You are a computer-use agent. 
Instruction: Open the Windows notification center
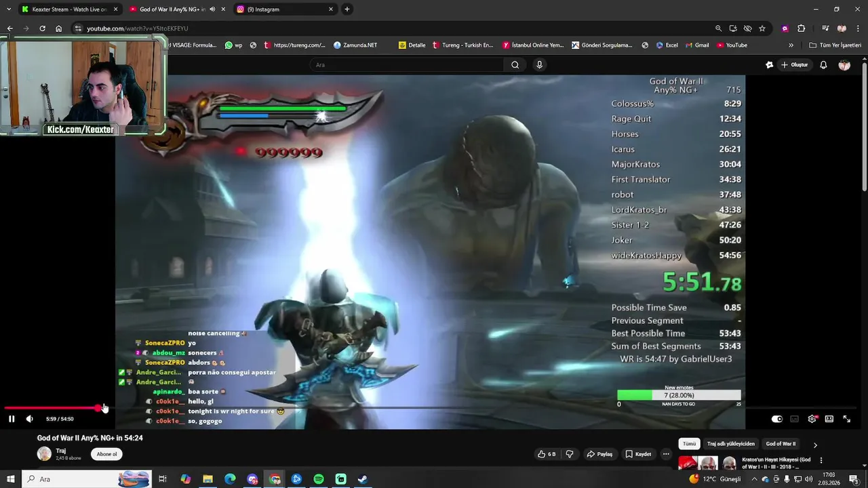pyautogui.click(x=854, y=479)
